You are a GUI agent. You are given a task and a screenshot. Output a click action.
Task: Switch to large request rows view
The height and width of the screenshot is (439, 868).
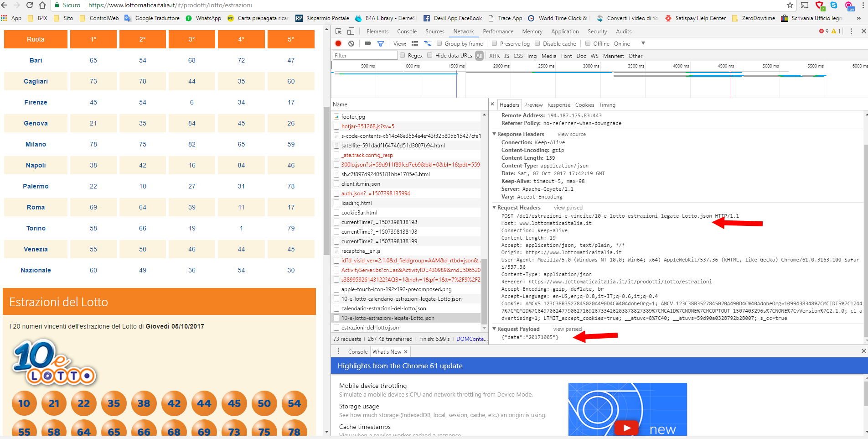415,43
